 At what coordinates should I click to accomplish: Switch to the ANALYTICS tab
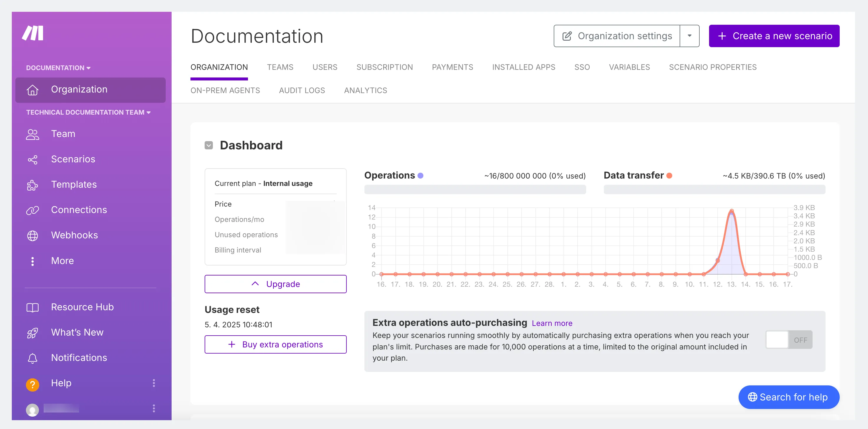pyautogui.click(x=365, y=90)
